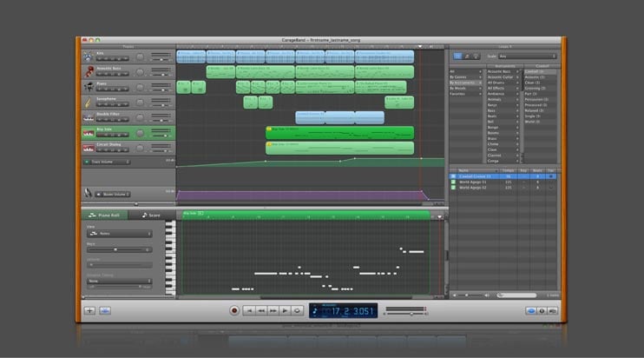Sort loops by Beats column header
Screen dimensions: 644x358
pyautogui.click(x=537, y=170)
